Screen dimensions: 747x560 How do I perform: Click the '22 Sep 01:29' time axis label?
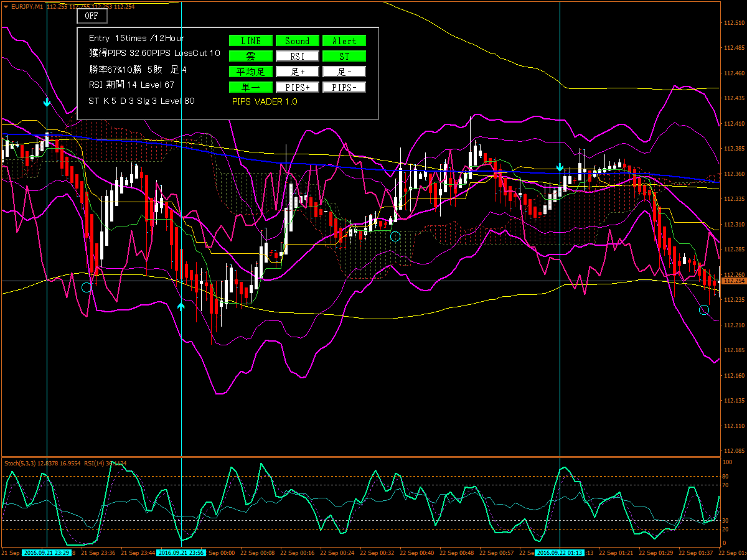[656, 553]
